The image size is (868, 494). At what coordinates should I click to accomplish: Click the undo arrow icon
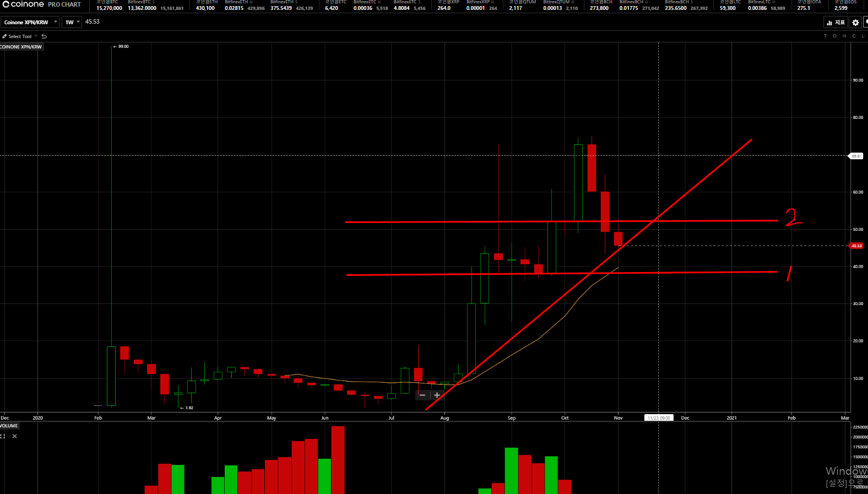click(44, 36)
